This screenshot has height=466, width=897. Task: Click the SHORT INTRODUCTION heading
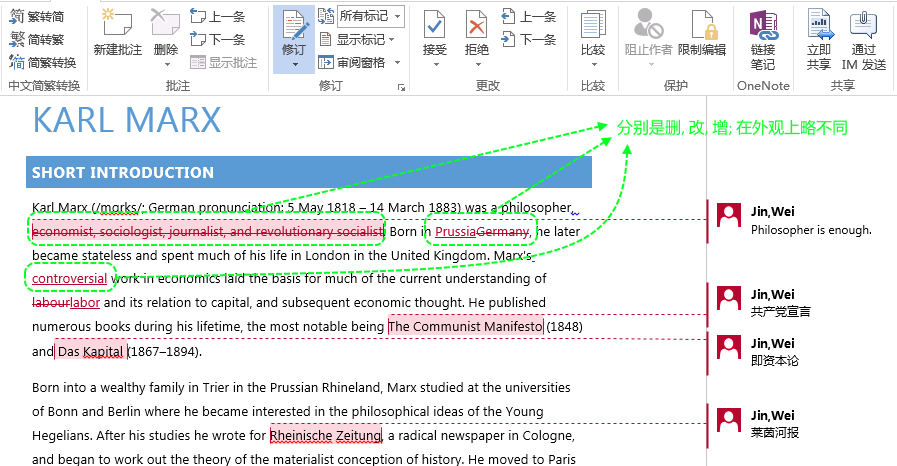point(122,172)
